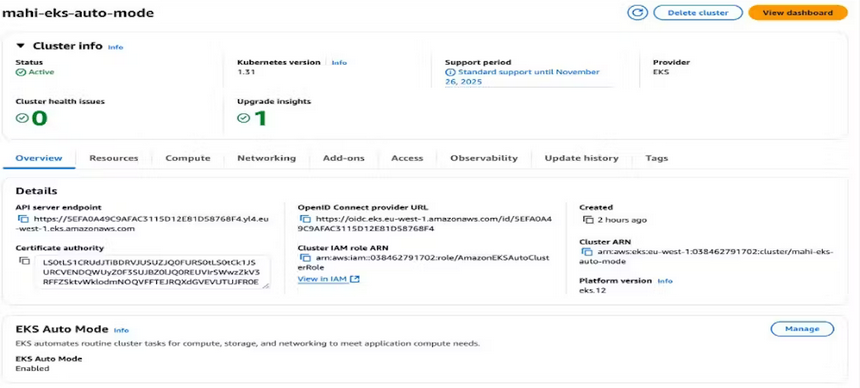Click the check icon beside Cluster health issues count
Image resolution: width=860 pixels, height=388 pixels.
[x=22, y=117]
